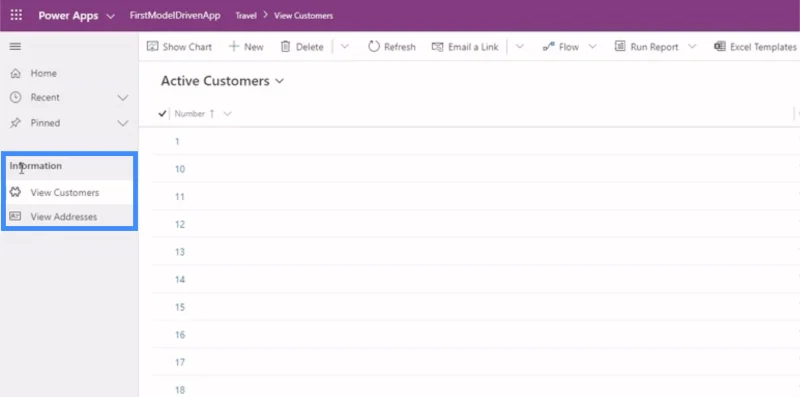Open customer record number 10
This screenshot has width=800, height=397.
point(180,169)
